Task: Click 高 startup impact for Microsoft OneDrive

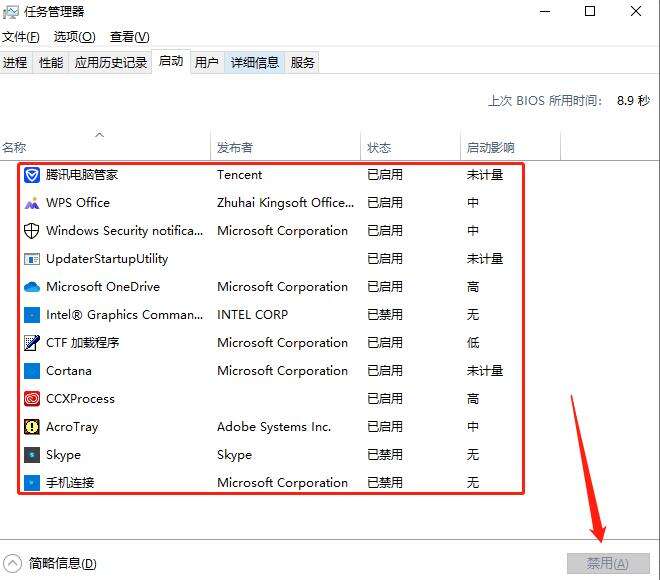Action: pyautogui.click(x=473, y=287)
